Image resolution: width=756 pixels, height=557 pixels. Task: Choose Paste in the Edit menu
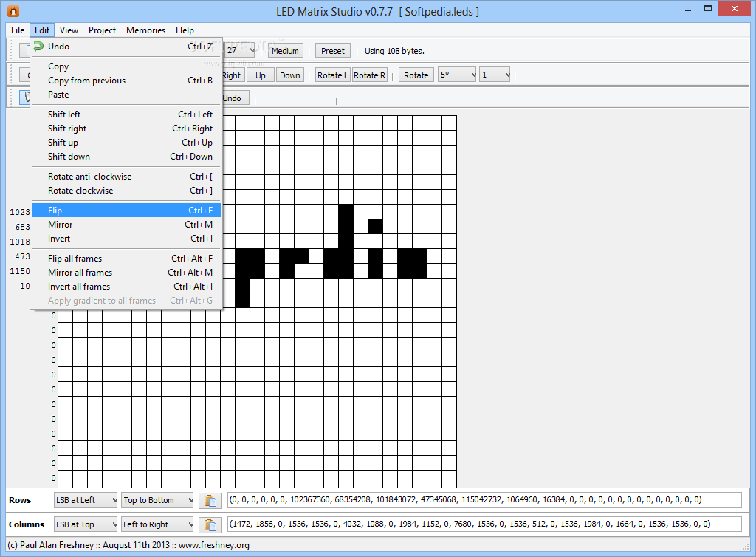pos(126,95)
